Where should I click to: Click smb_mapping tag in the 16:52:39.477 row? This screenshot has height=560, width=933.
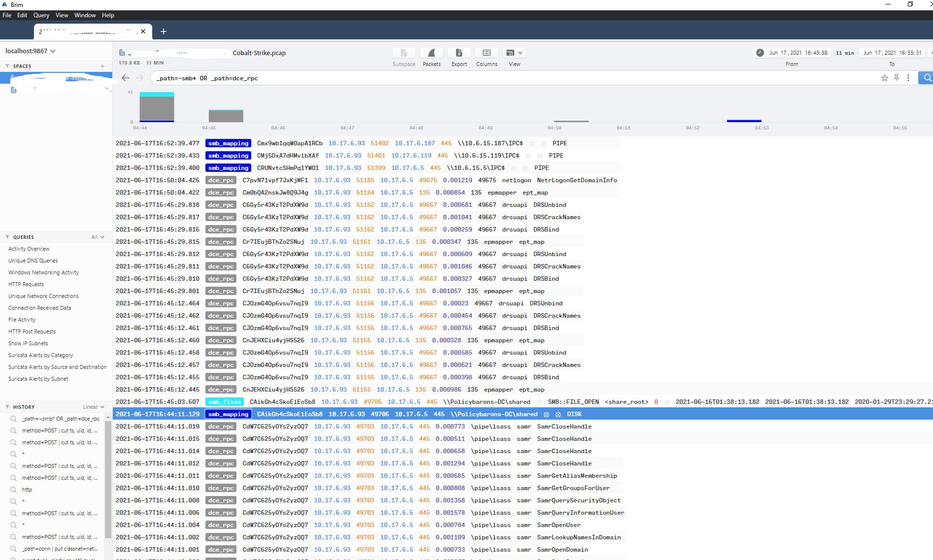[228, 143]
